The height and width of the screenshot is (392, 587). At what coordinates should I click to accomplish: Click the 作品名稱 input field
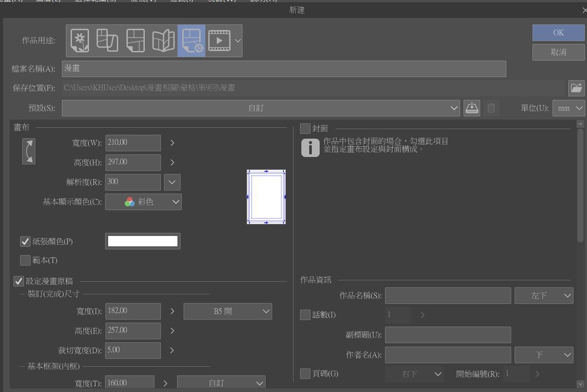[448, 296]
